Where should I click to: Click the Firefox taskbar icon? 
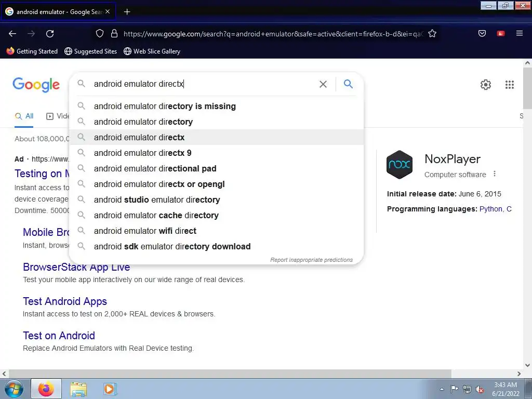(x=46, y=389)
